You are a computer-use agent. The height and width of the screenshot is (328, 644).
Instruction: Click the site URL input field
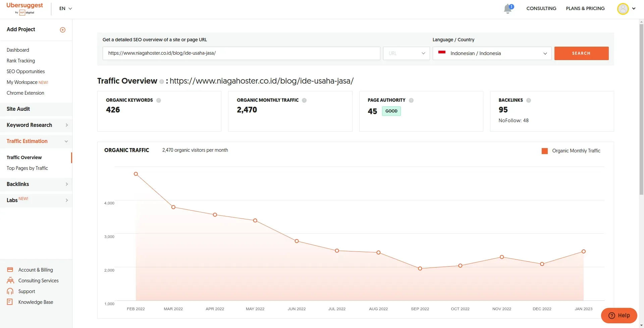pos(241,53)
